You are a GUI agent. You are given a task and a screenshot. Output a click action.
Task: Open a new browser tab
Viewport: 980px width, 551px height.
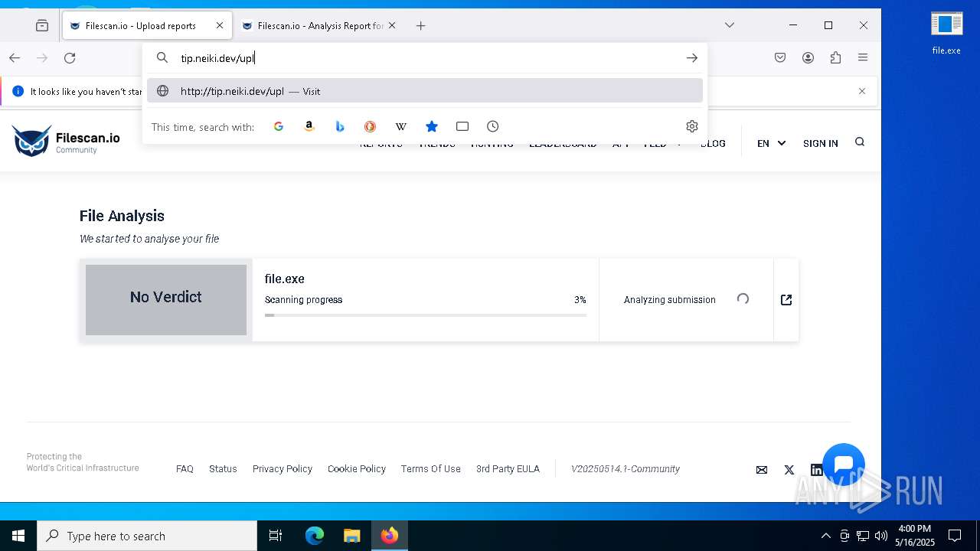420,25
